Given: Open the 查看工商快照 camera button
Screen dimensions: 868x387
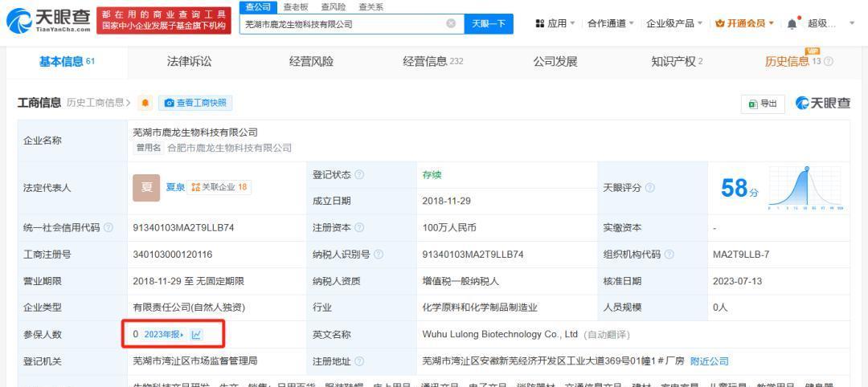Looking at the screenshot, I should (x=195, y=103).
